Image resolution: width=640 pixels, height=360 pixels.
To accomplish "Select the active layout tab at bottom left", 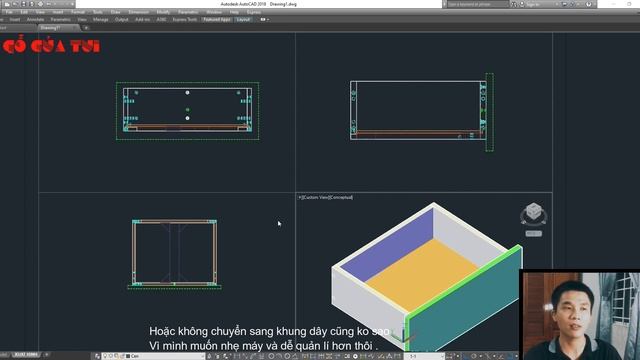I will point(26,355).
